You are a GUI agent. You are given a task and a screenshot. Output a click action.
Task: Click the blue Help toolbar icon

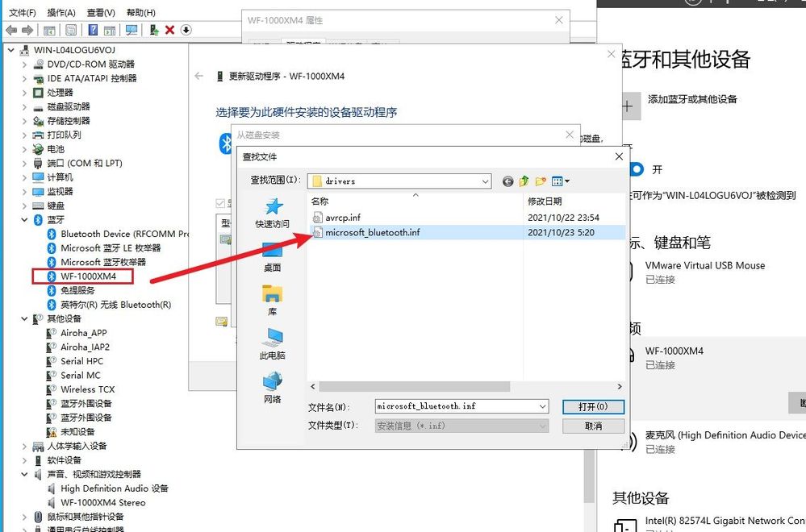click(93, 31)
